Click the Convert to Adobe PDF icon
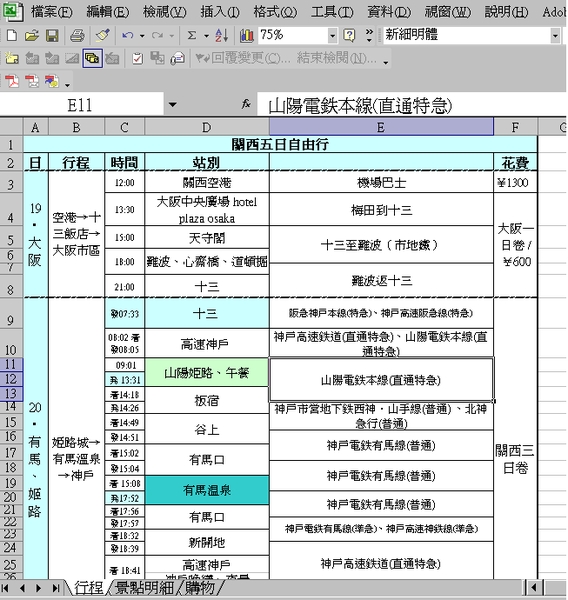Image resolution: width=568 pixels, height=600 pixels. (12, 81)
